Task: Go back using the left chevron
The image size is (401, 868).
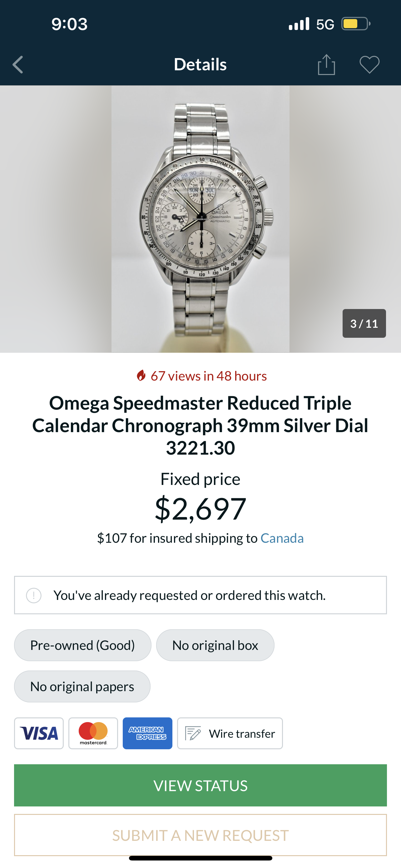Action: click(18, 64)
